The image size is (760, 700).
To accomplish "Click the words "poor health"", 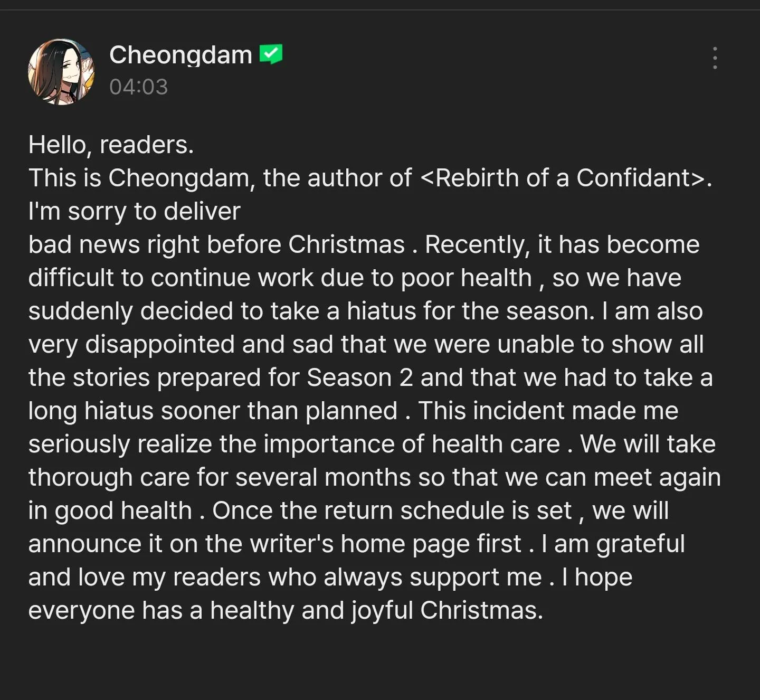I will (466, 278).
